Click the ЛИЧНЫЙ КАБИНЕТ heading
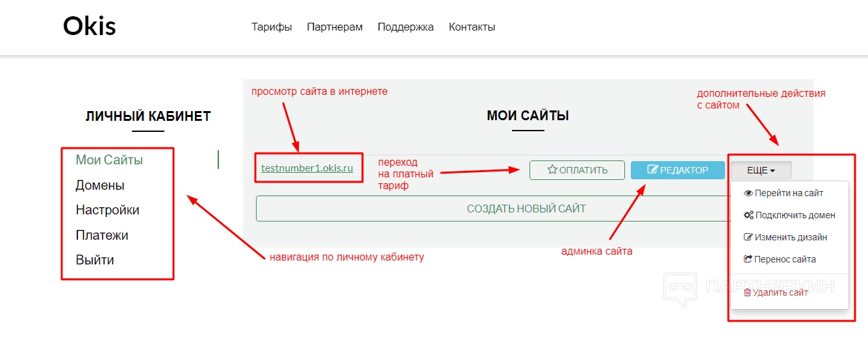Screen dimensions: 868x343 pos(148,116)
